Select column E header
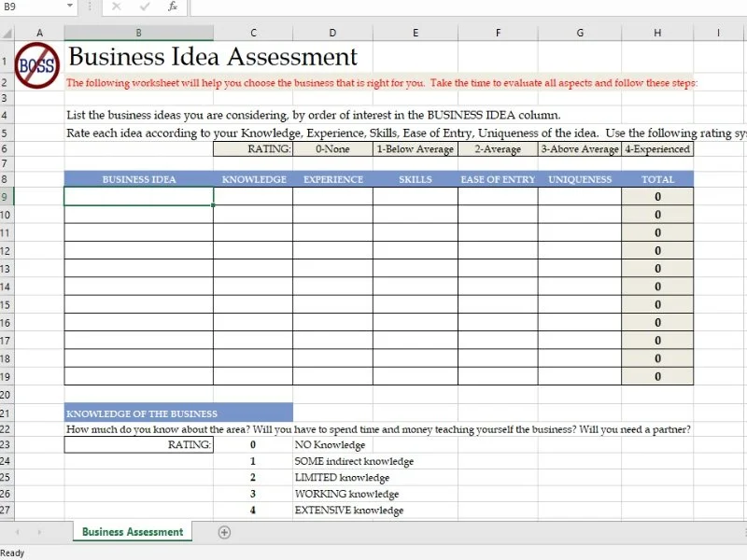This screenshot has height=560, width=747. coord(416,33)
